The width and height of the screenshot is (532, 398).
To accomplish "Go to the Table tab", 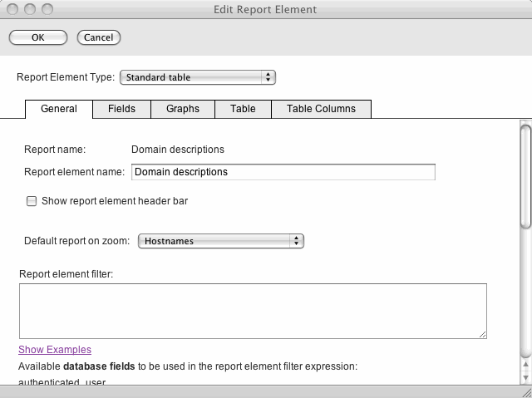I will click(x=243, y=109).
